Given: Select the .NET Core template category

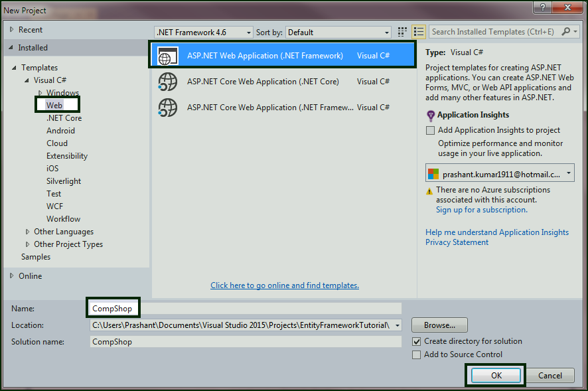Looking at the screenshot, I should click(64, 118).
